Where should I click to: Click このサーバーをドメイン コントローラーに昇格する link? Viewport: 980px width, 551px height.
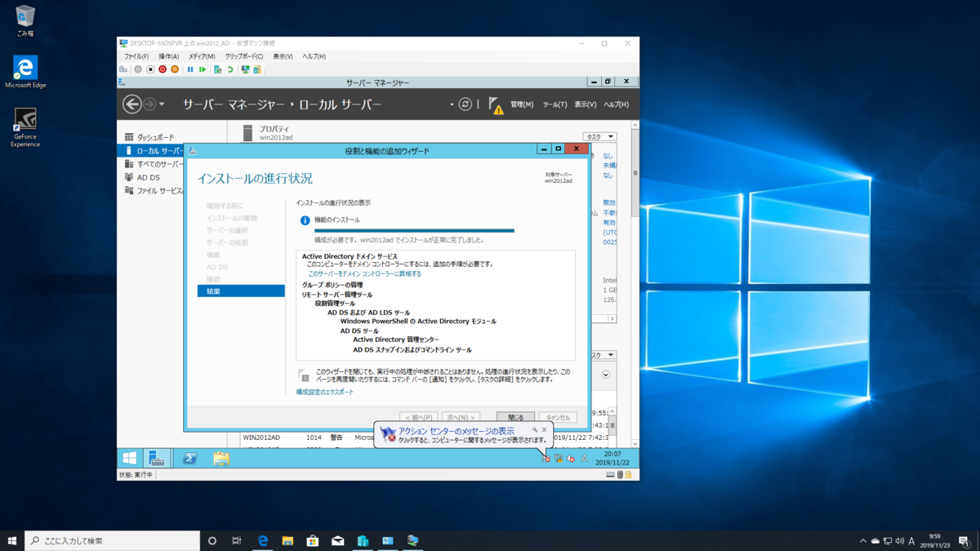click(x=365, y=274)
